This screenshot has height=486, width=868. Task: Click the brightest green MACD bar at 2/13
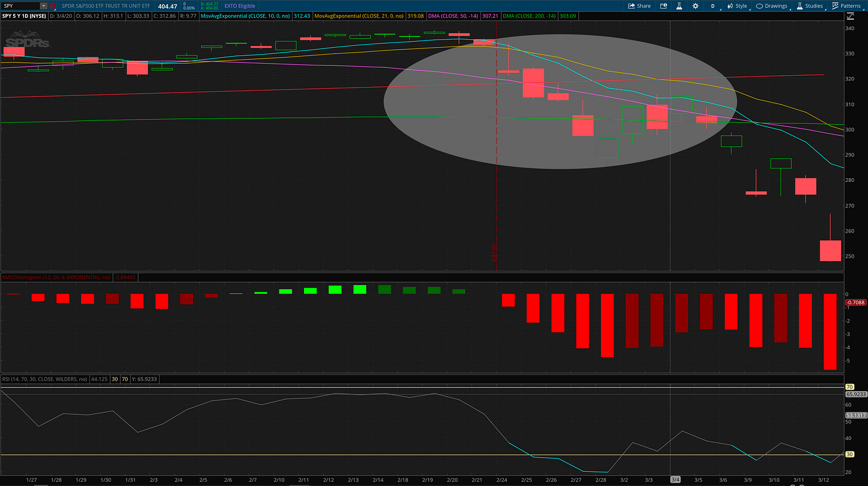359,289
